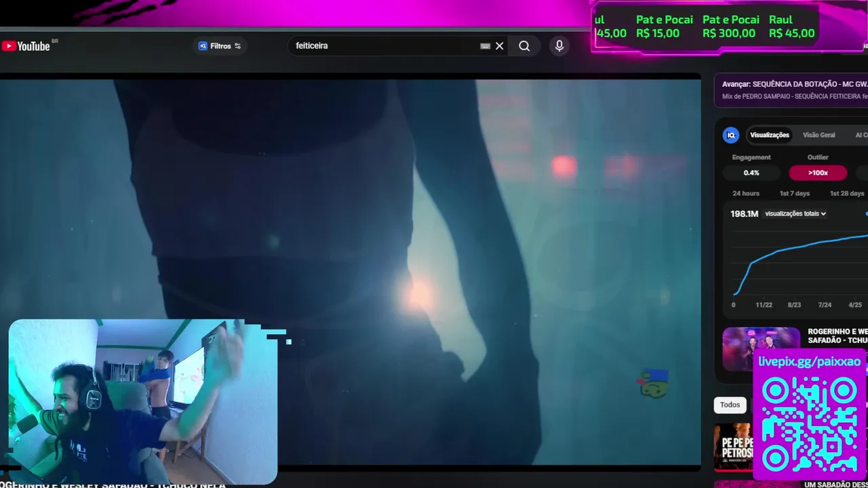Click the 7/24 chart axis label
The image size is (868, 488).
(825, 305)
